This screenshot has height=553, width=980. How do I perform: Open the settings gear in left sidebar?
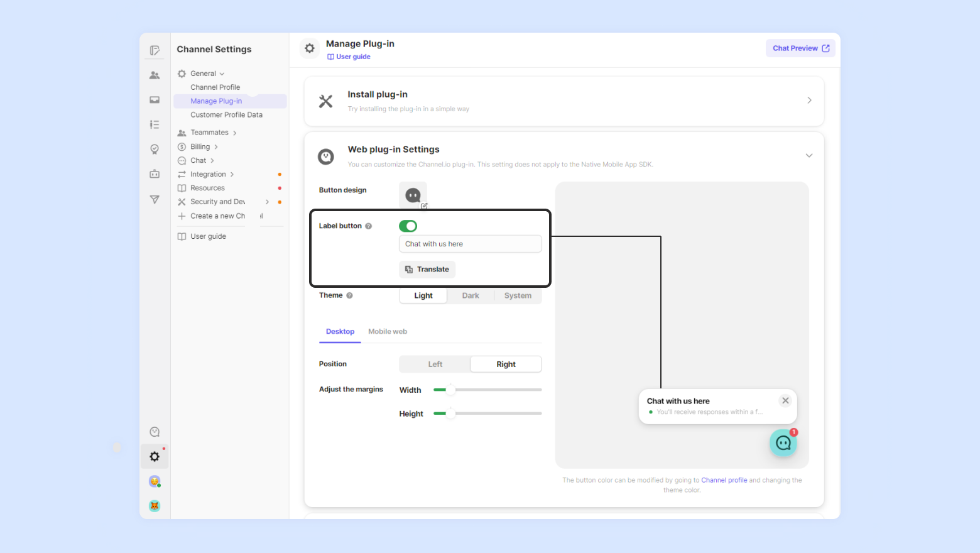[155, 457]
